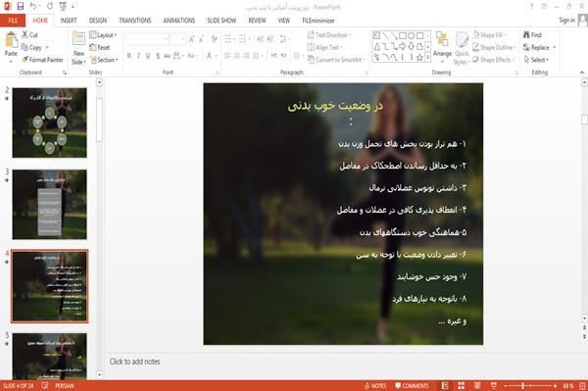Switch to the SLIDE SHOW tab
This screenshot has width=588, height=391.
(221, 21)
